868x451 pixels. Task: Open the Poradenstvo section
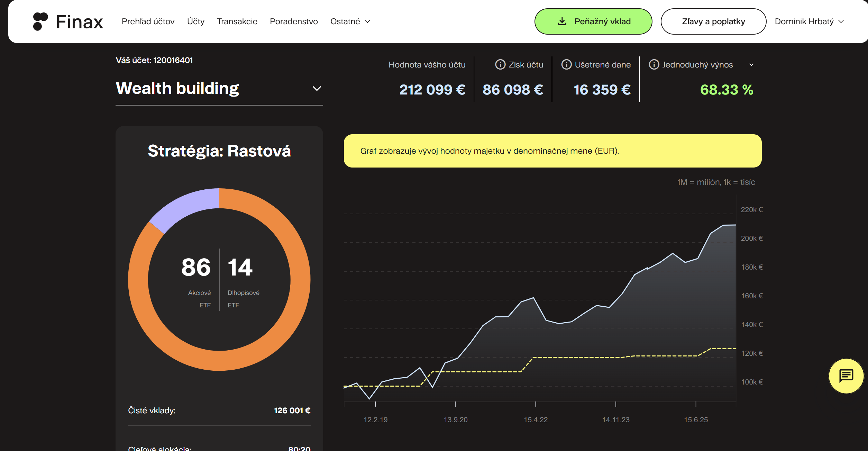pos(294,21)
